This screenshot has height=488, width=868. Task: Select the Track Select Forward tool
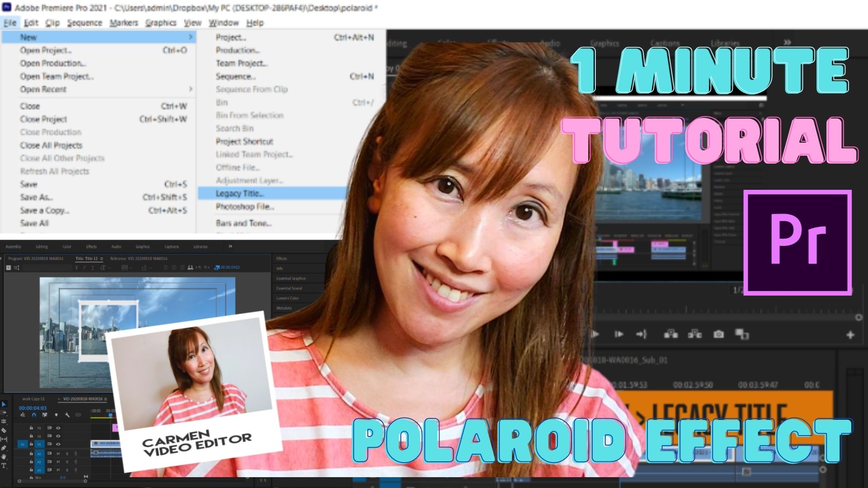pyautogui.click(x=4, y=413)
